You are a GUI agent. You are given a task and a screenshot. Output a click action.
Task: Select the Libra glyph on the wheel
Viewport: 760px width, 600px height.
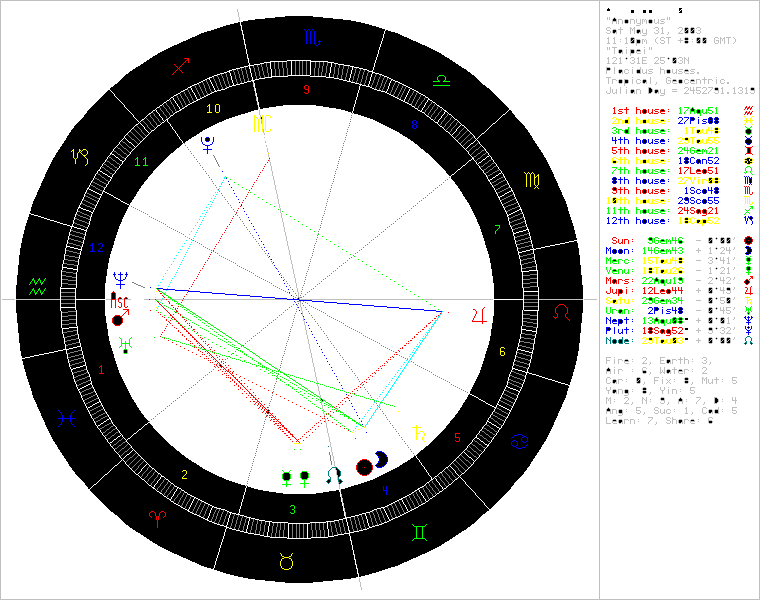tap(441, 80)
